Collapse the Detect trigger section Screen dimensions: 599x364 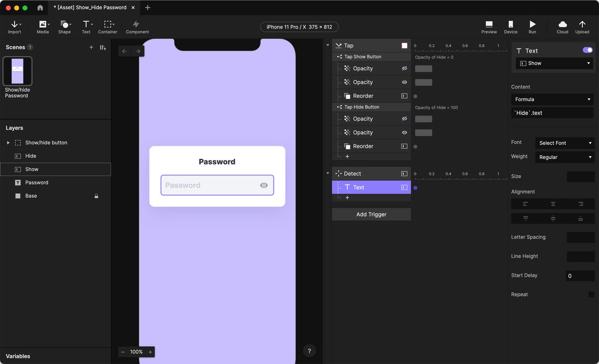[x=328, y=173]
